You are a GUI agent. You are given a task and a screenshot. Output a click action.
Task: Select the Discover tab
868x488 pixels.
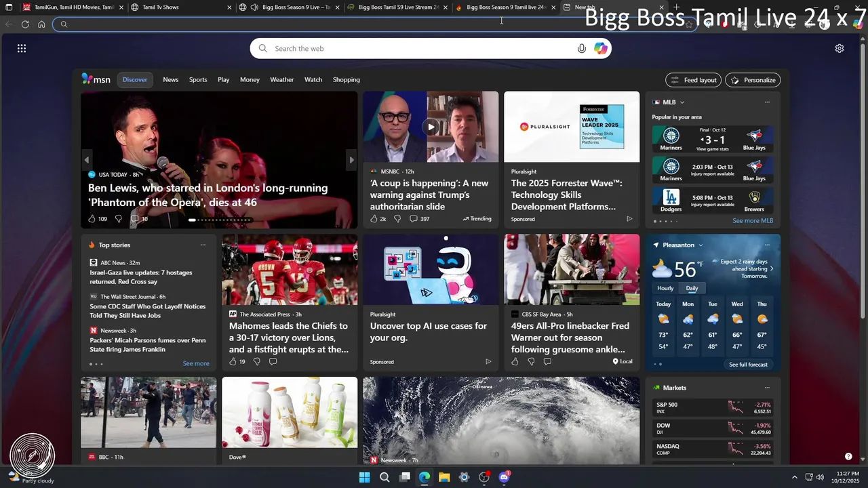(x=135, y=79)
